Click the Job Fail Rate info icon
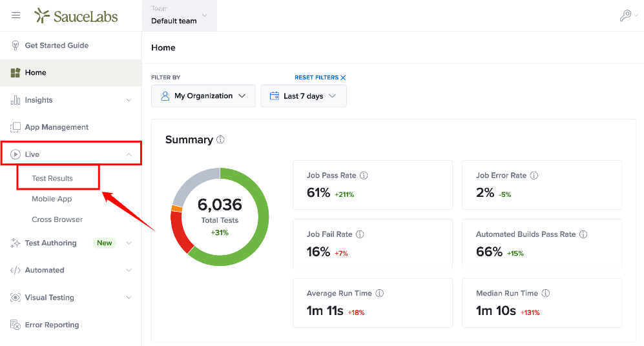Image resolution: width=644 pixels, height=346 pixels. pyautogui.click(x=360, y=234)
